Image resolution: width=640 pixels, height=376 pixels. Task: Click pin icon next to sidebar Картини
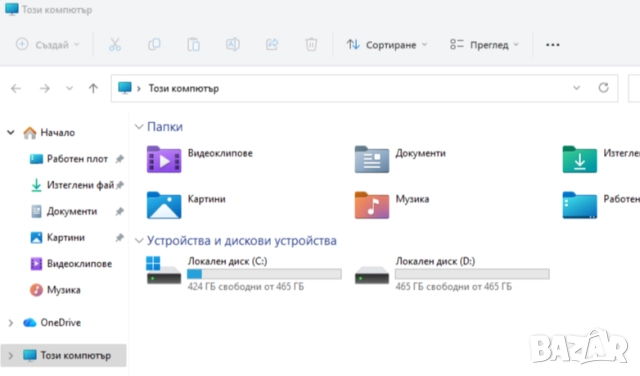(119, 238)
